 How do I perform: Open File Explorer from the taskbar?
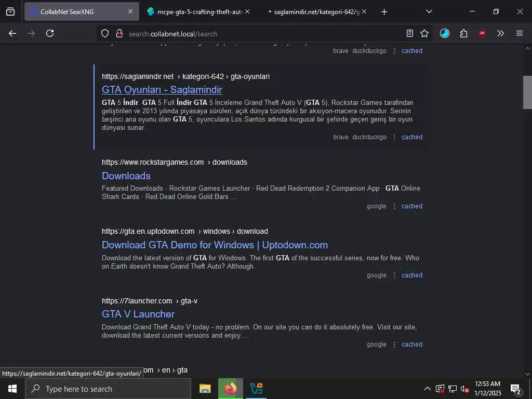205,389
